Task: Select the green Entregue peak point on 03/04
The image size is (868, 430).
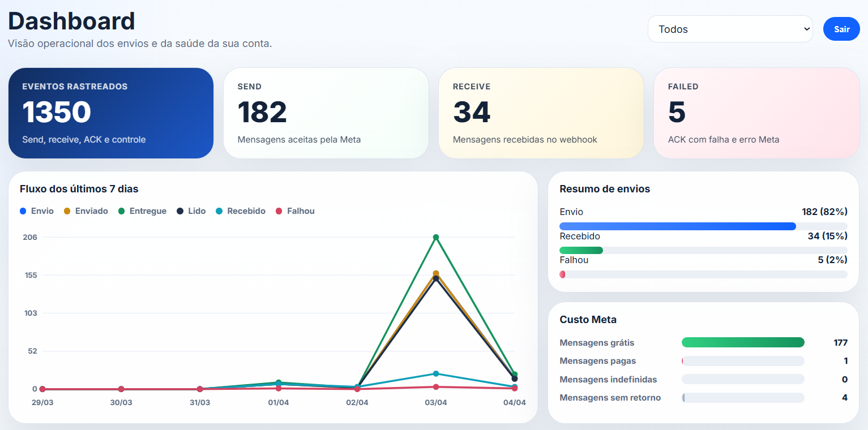Action: 435,238
